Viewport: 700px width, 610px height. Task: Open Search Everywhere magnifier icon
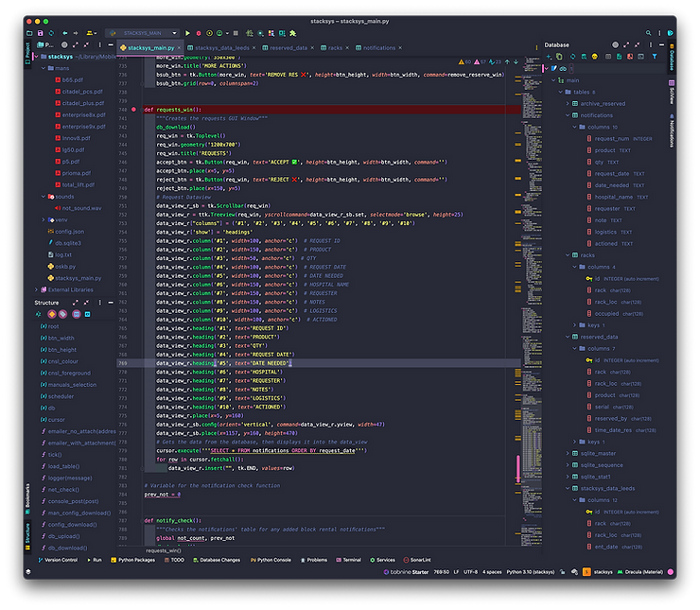[x=648, y=33]
